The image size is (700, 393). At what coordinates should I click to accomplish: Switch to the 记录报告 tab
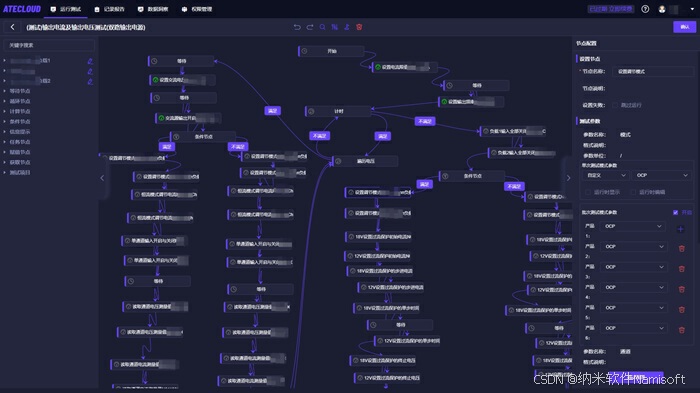[x=110, y=9]
